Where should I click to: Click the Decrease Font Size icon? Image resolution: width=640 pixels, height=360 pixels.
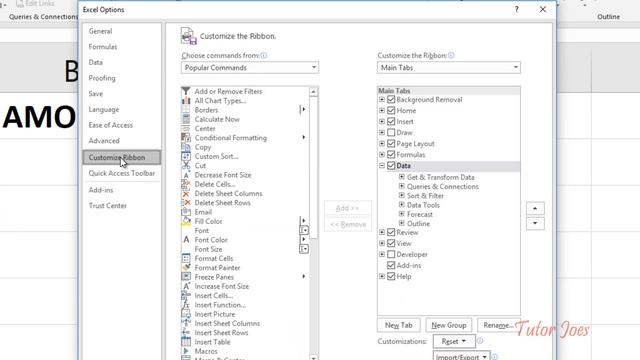[186, 175]
